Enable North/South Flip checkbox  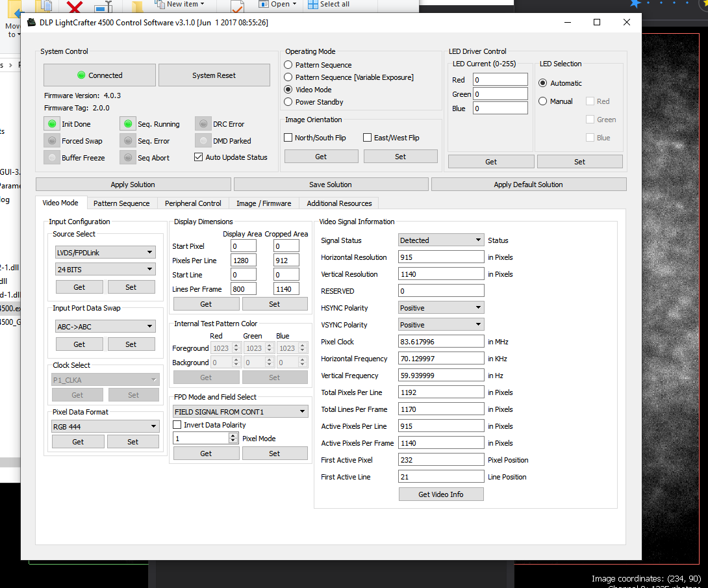tap(288, 137)
